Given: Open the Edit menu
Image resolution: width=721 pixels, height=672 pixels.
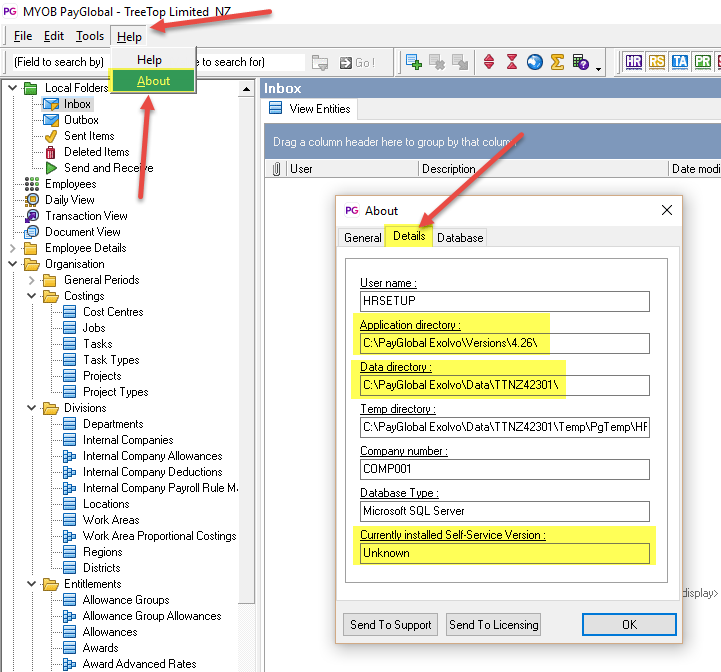Looking at the screenshot, I should tap(53, 36).
